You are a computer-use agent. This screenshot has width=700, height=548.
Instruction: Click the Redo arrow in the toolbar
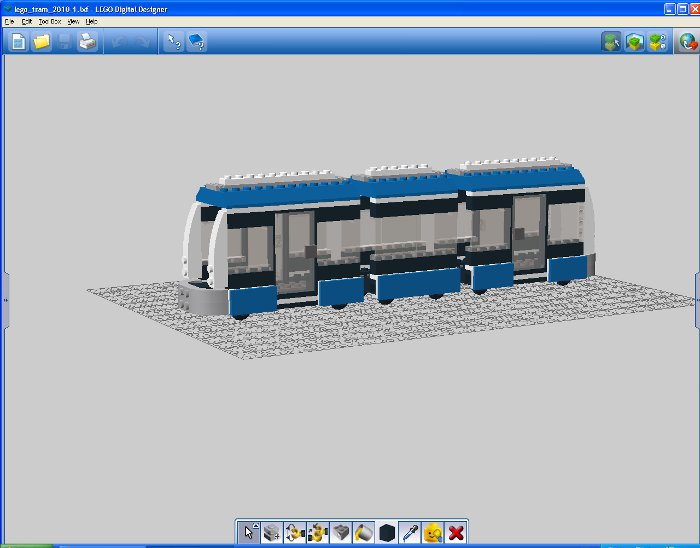[x=142, y=42]
